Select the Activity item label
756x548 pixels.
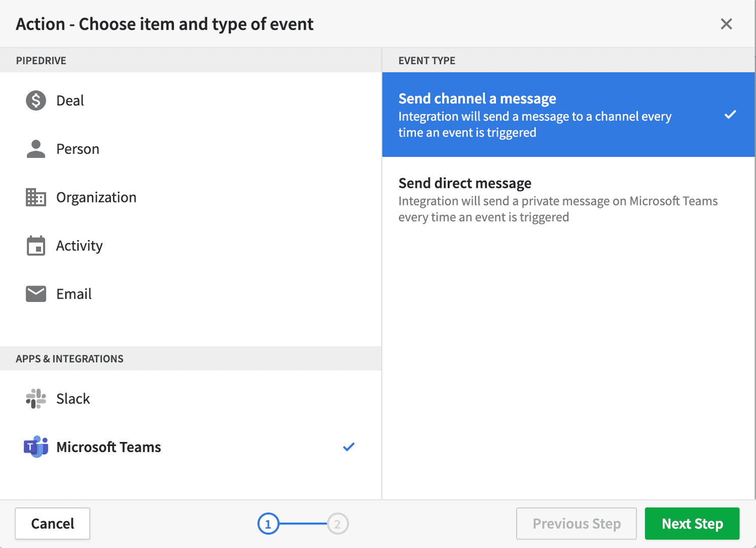tap(80, 246)
